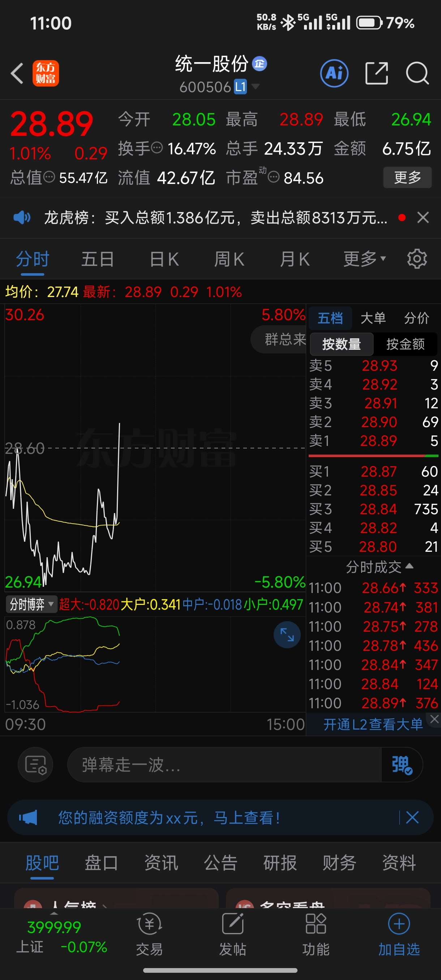Viewport: 441px width, 980px height.
Task: Switch to 分时 chart tab
Action: click(x=32, y=259)
